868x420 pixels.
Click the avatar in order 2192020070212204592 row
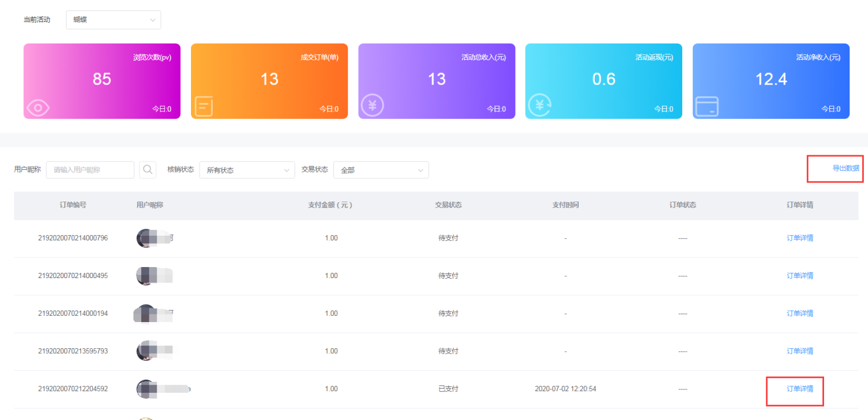[145, 389]
